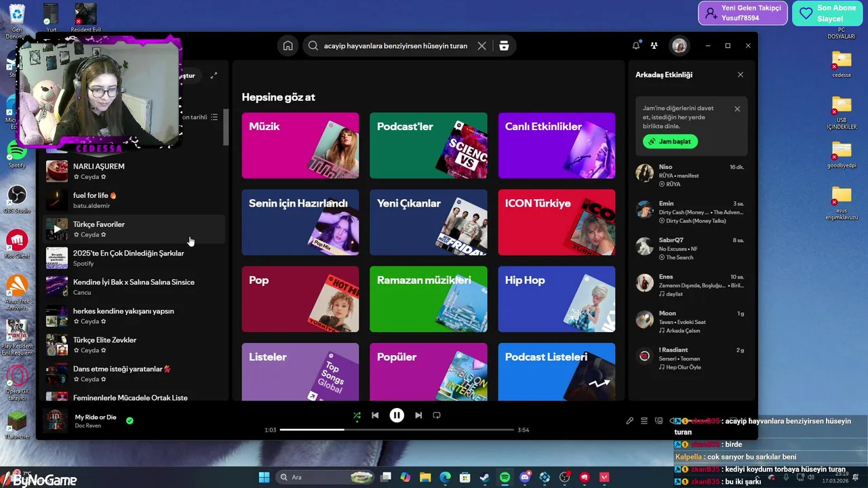
Task: Open SabırQ7's No Excuses activity
Action: click(691, 249)
